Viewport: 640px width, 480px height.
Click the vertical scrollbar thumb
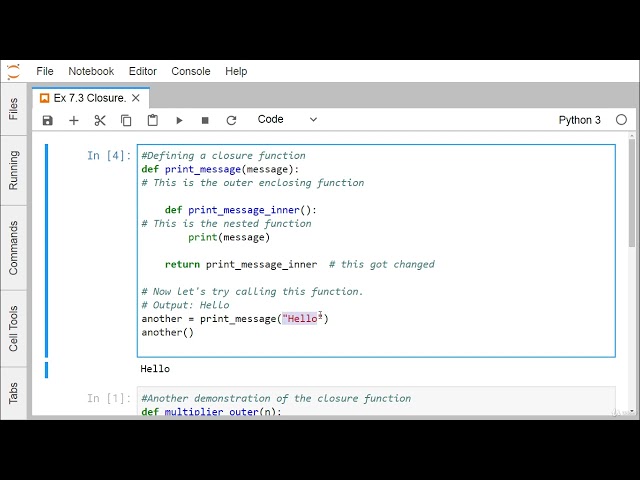632,193
